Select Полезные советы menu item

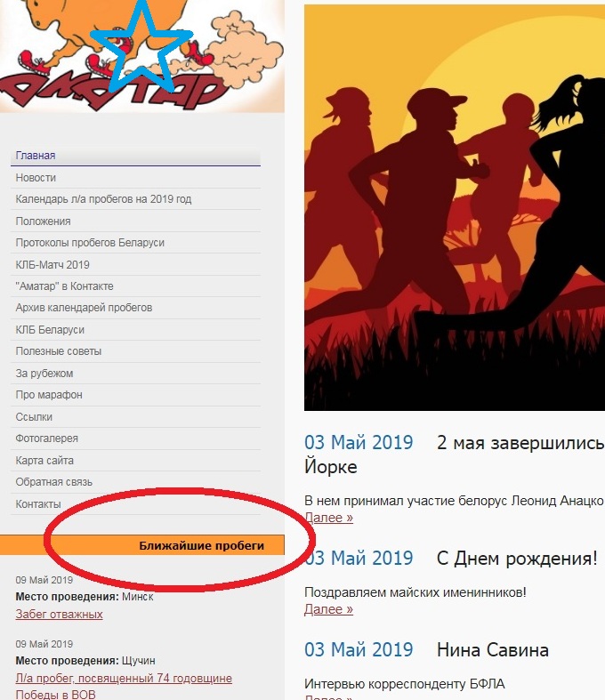point(59,351)
